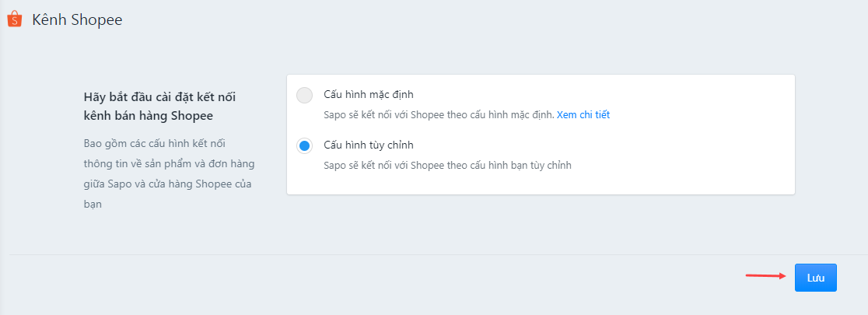Select the 'Cấu hình mặc định' radio button
The height and width of the screenshot is (315, 868).
coord(304,95)
